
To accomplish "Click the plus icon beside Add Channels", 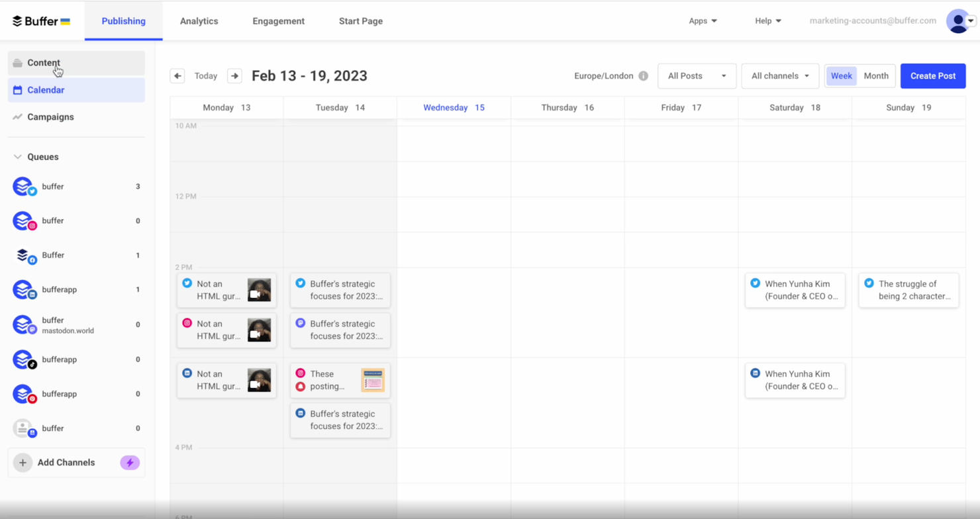I will coord(23,463).
